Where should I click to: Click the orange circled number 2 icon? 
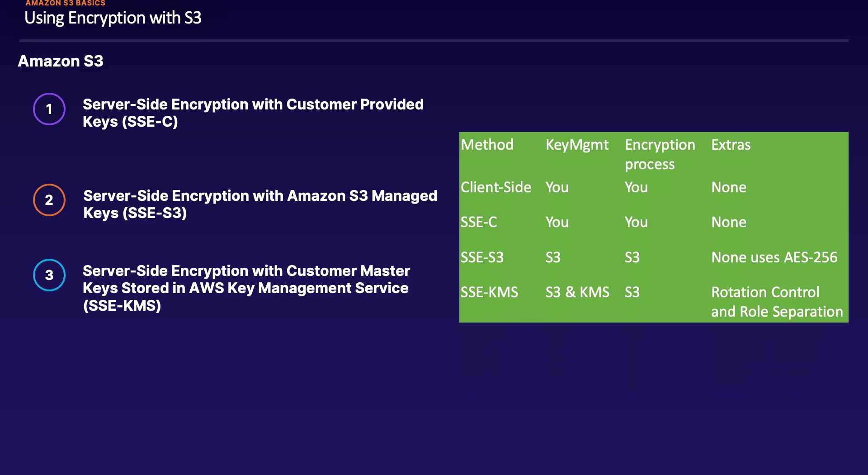[49, 200]
